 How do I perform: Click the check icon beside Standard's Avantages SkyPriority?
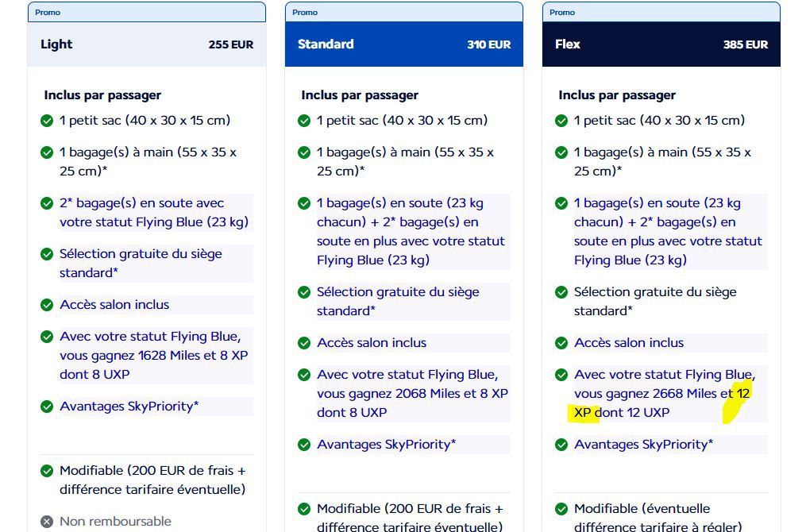pos(304,445)
